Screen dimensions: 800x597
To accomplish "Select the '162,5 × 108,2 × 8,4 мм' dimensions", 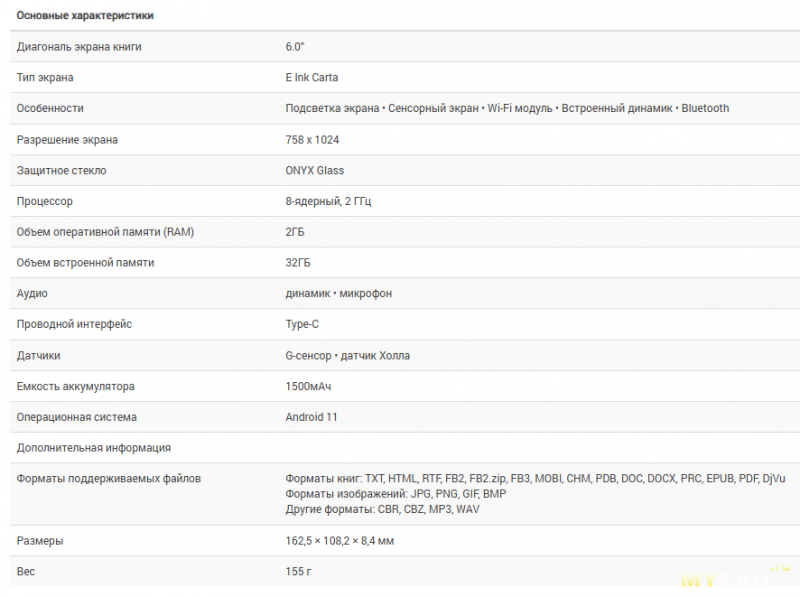I will tap(339, 541).
